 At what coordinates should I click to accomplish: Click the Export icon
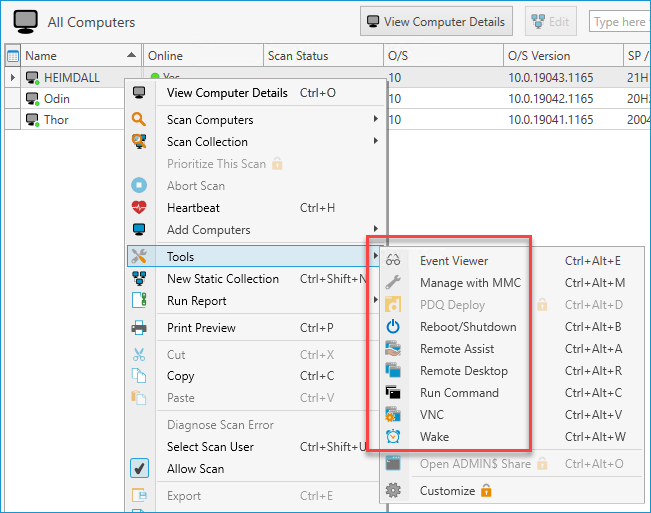[x=139, y=496]
